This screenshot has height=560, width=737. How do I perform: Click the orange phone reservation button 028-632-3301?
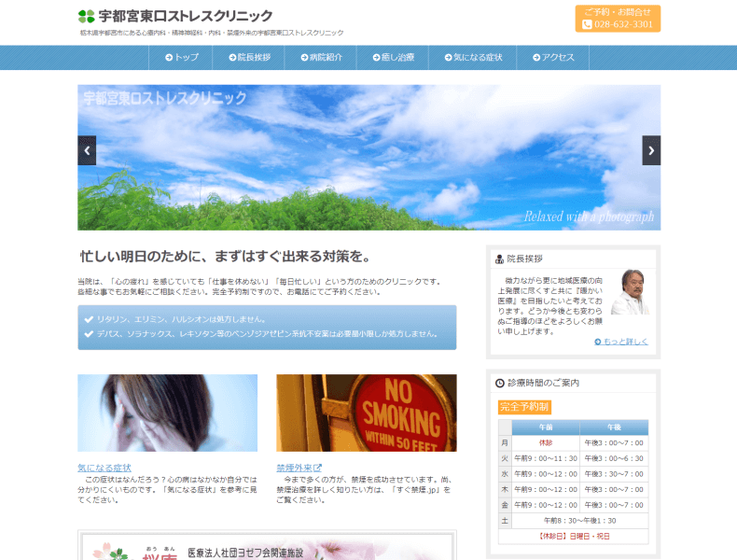point(618,19)
